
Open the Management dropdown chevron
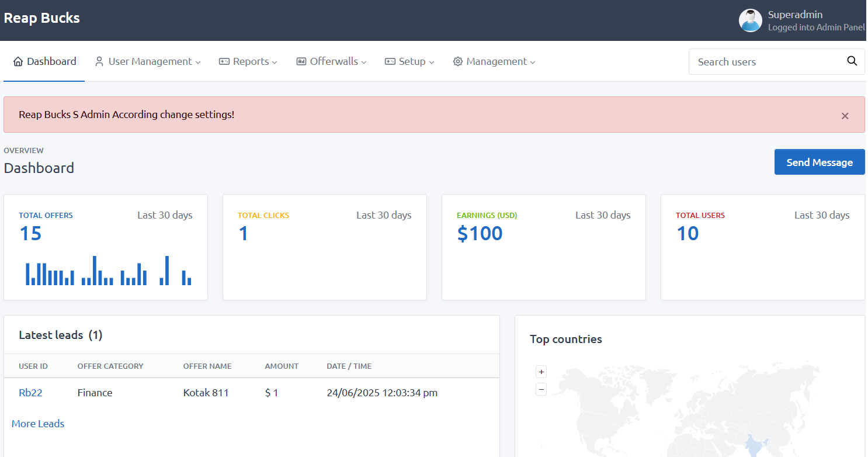click(x=533, y=62)
